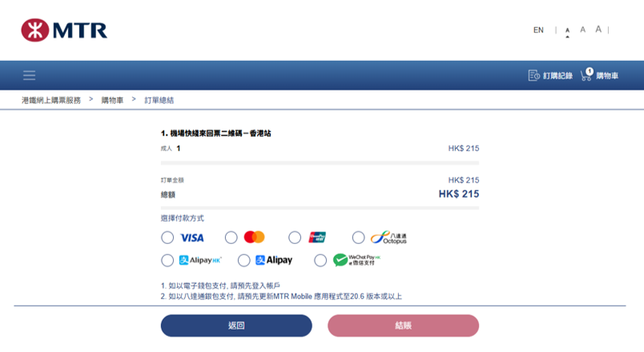Choose the Octopus radio button
644x352 pixels.
click(358, 238)
